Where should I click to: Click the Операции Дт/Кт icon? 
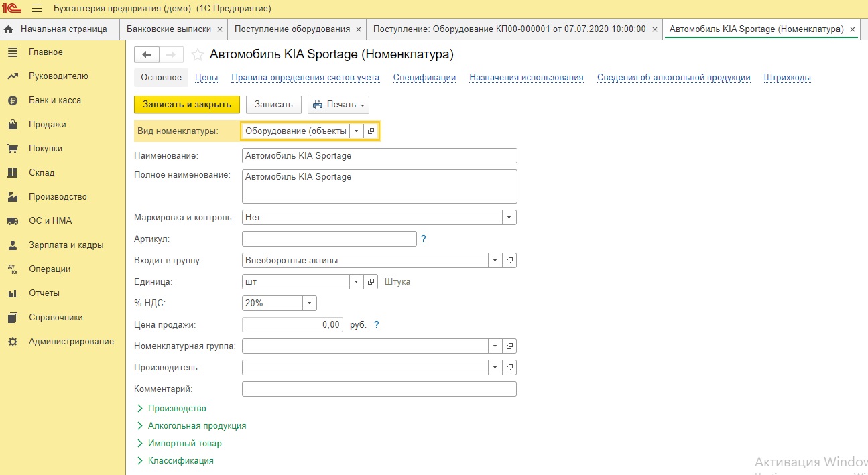(x=12, y=269)
